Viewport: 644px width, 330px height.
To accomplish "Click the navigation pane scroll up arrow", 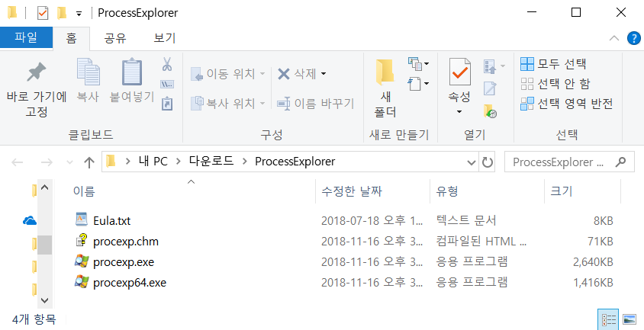I will coord(45,188).
